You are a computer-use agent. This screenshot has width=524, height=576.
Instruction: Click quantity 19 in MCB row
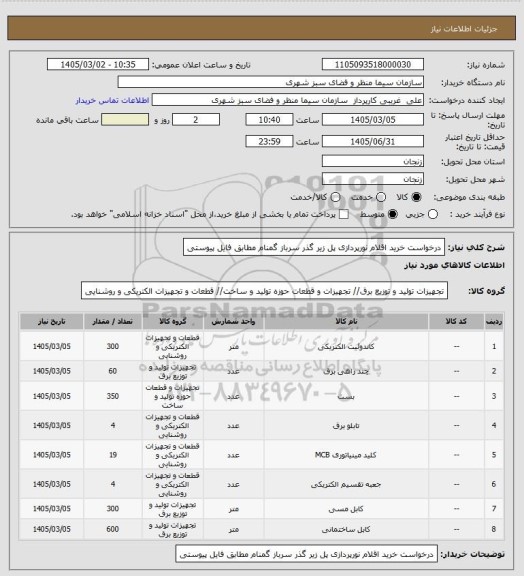pos(112,455)
